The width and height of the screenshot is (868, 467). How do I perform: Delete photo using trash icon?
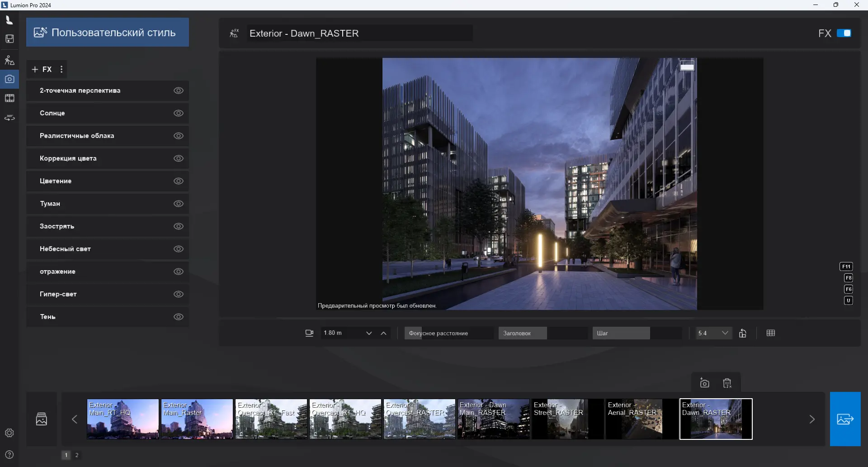727,383
